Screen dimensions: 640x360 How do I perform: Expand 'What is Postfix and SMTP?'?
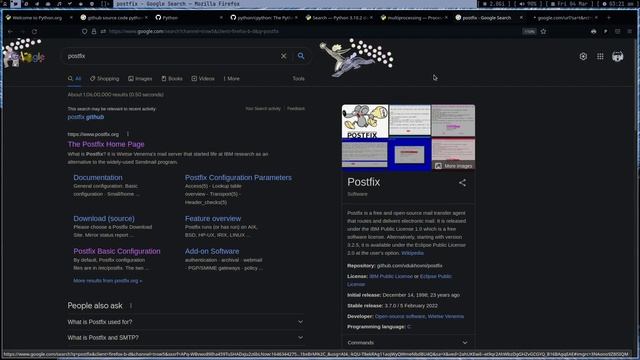[186, 338]
